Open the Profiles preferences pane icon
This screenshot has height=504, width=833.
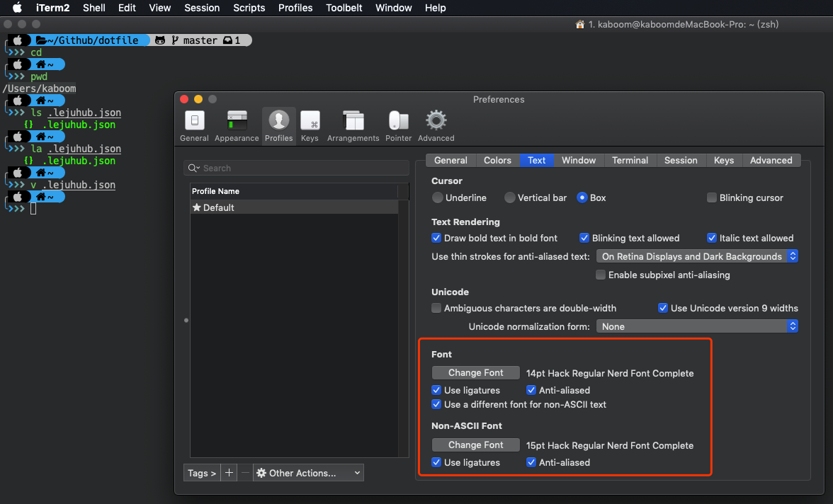(x=278, y=120)
